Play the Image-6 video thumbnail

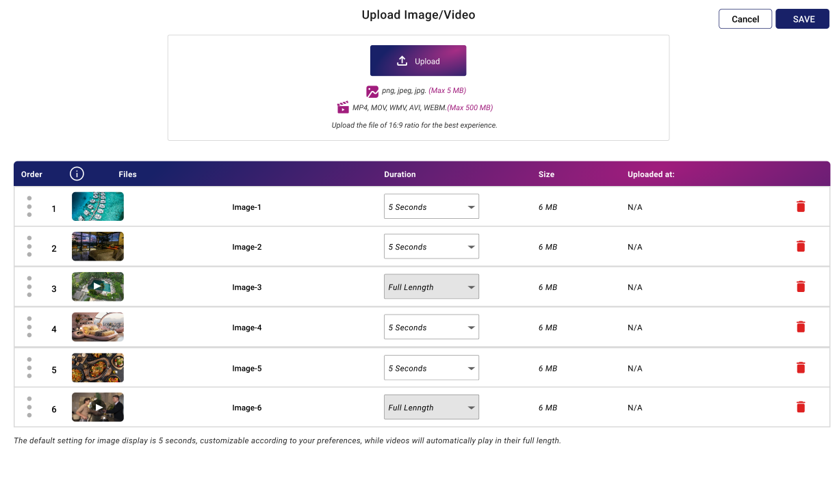(98, 407)
